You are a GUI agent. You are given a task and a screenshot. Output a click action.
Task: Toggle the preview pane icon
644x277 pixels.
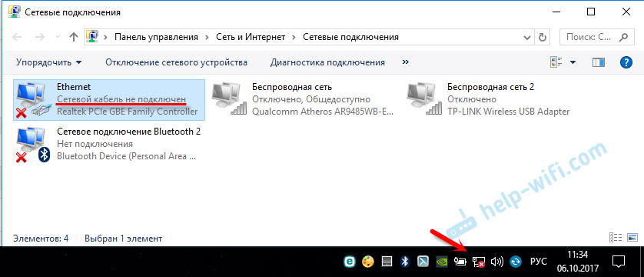point(599,62)
